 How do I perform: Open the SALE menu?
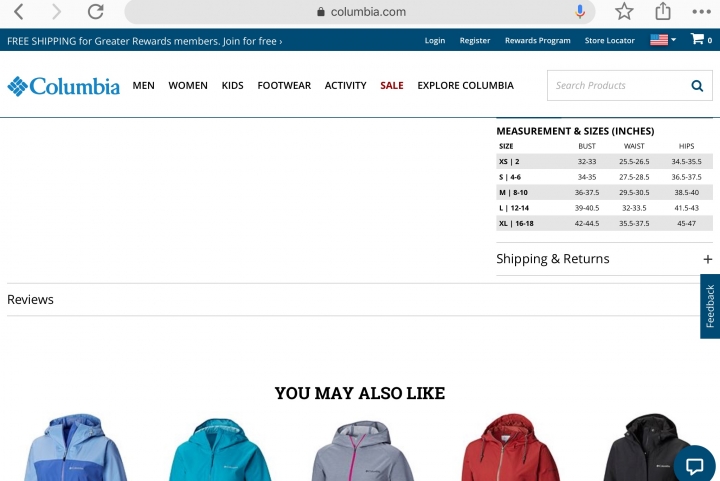[x=392, y=85]
